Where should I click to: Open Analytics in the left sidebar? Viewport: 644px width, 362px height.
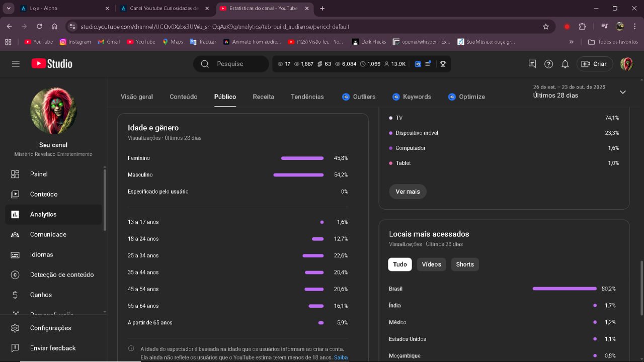point(43,214)
